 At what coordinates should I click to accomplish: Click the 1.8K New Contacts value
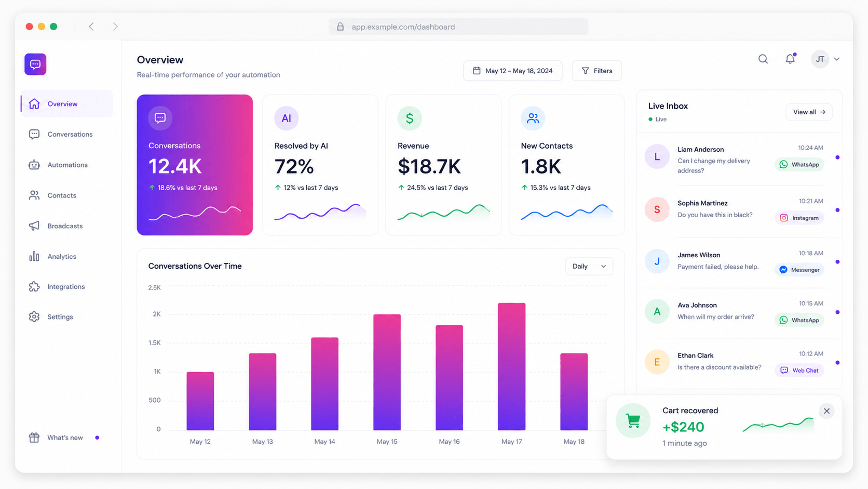point(541,167)
